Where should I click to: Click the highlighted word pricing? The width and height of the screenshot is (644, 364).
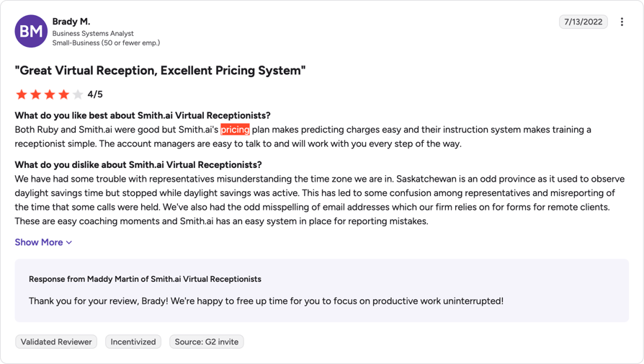click(235, 130)
